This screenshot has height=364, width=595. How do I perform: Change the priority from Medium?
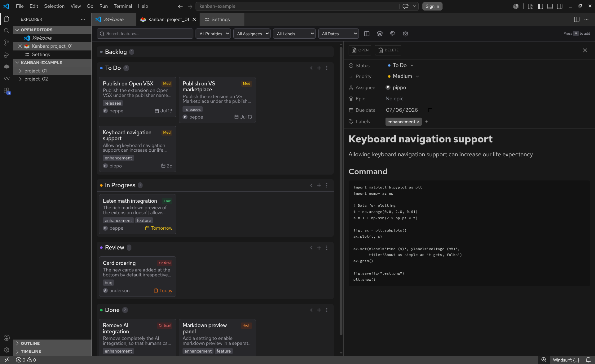403,76
